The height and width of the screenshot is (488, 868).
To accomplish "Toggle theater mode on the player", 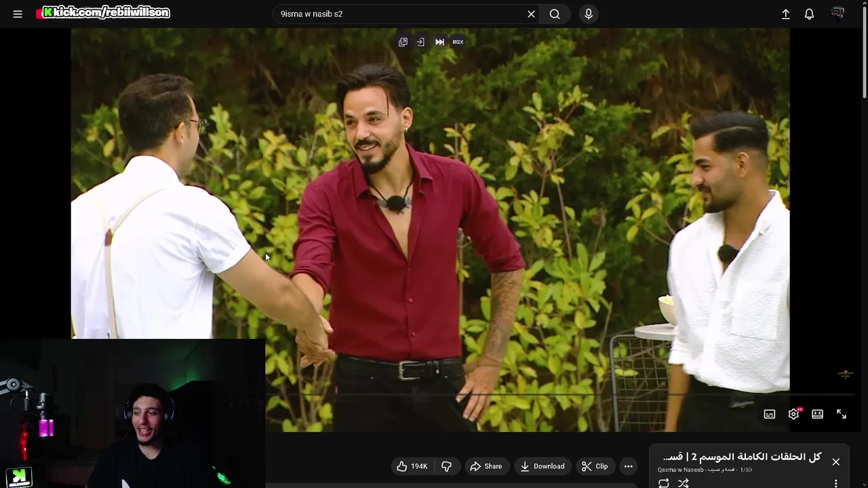I will 817,414.
